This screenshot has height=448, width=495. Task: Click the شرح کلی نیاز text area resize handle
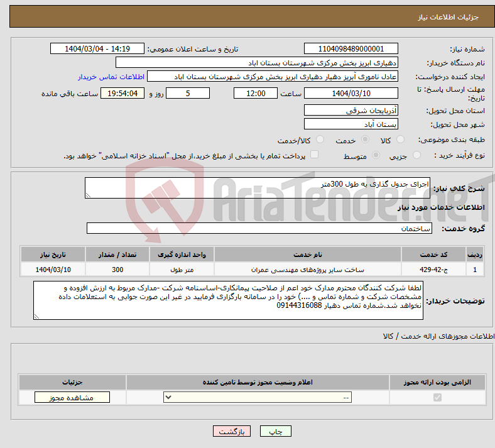tap(88, 195)
